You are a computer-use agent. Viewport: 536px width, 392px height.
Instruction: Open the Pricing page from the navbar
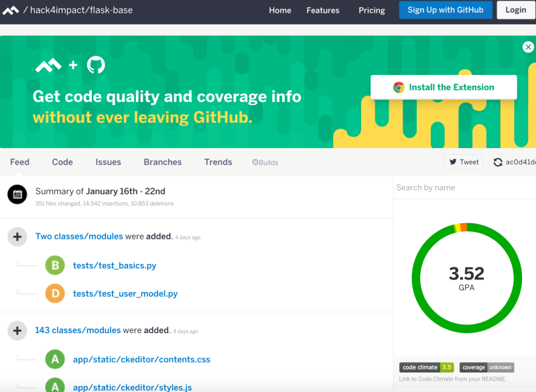[x=371, y=10]
